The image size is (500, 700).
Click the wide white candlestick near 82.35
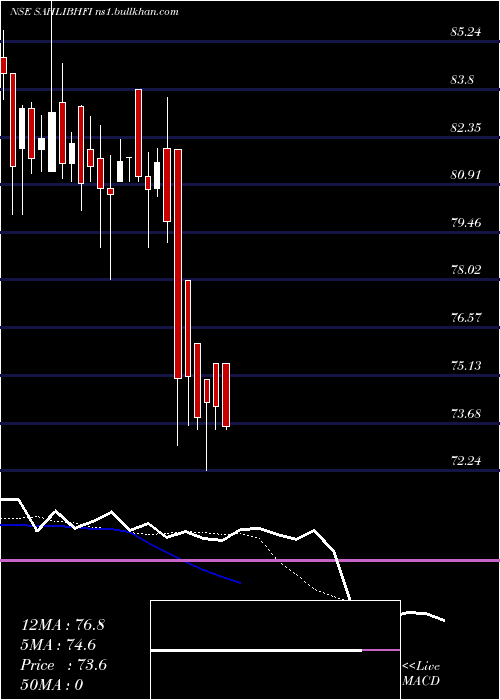tap(52, 142)
